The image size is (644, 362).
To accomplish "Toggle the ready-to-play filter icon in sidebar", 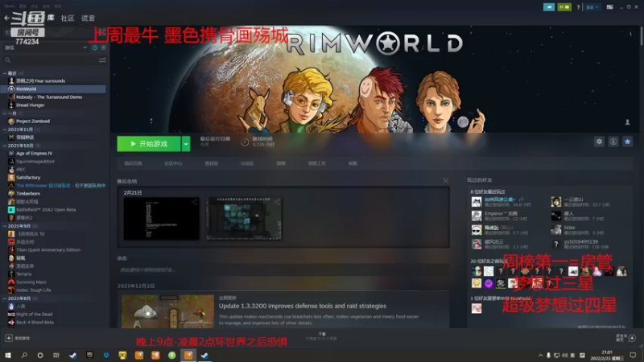I will pos(104,47).
